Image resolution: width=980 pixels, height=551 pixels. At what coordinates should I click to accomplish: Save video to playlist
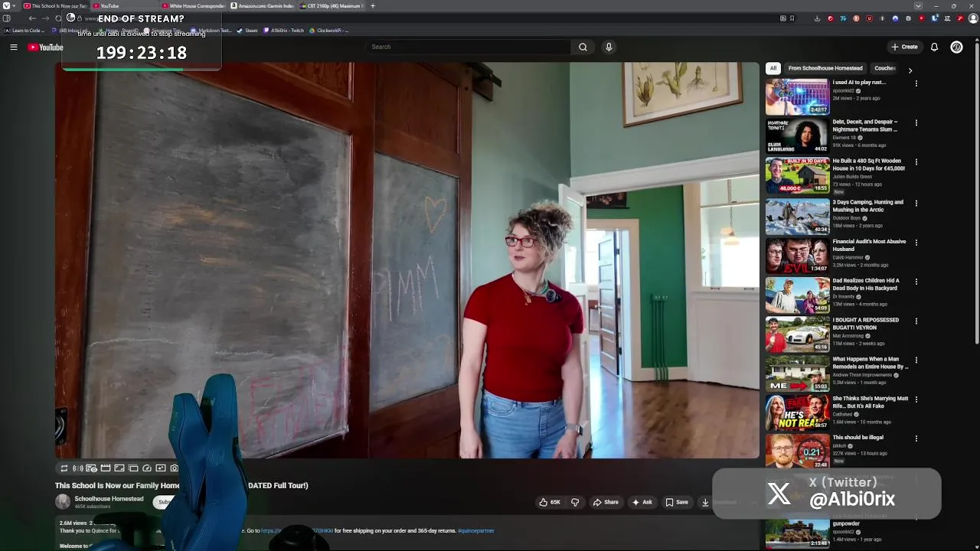tap(677, 502)
